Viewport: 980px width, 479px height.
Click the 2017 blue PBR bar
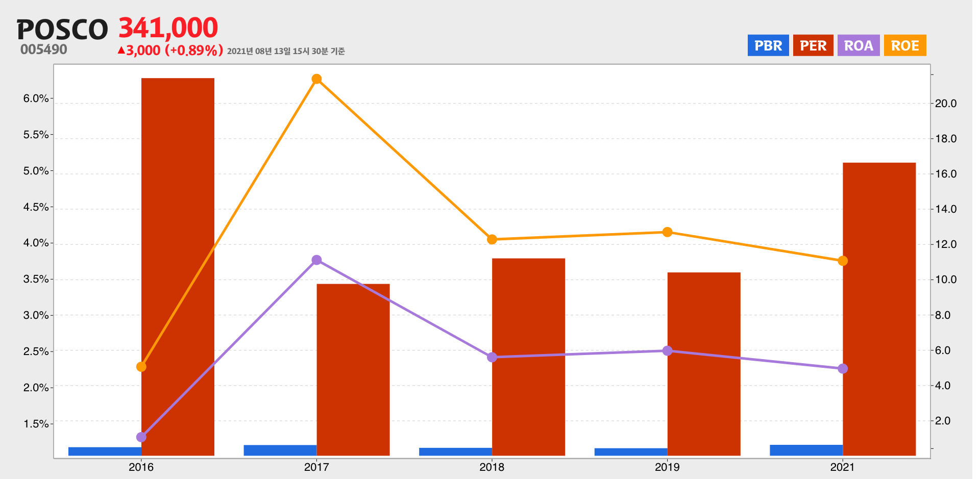click(x=280, y=450)
